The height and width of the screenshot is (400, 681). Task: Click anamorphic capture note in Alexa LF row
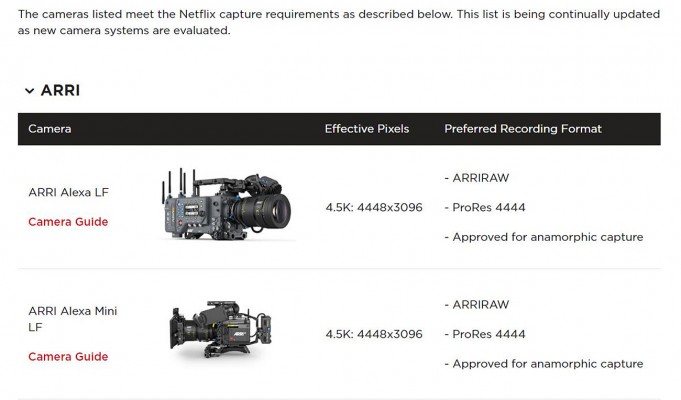tap(544, 237)
